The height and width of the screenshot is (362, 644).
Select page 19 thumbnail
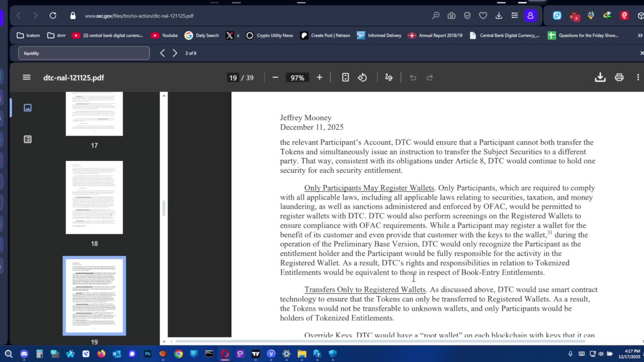click(x=94, y=296)
